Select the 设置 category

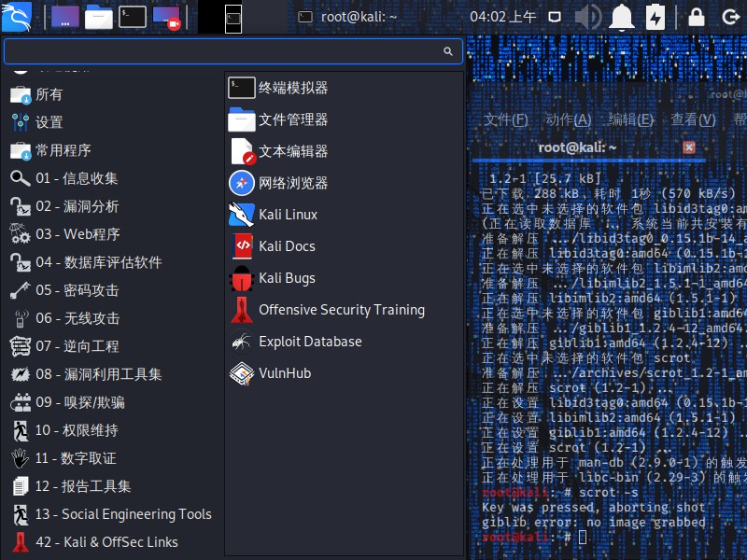point(112,122)
